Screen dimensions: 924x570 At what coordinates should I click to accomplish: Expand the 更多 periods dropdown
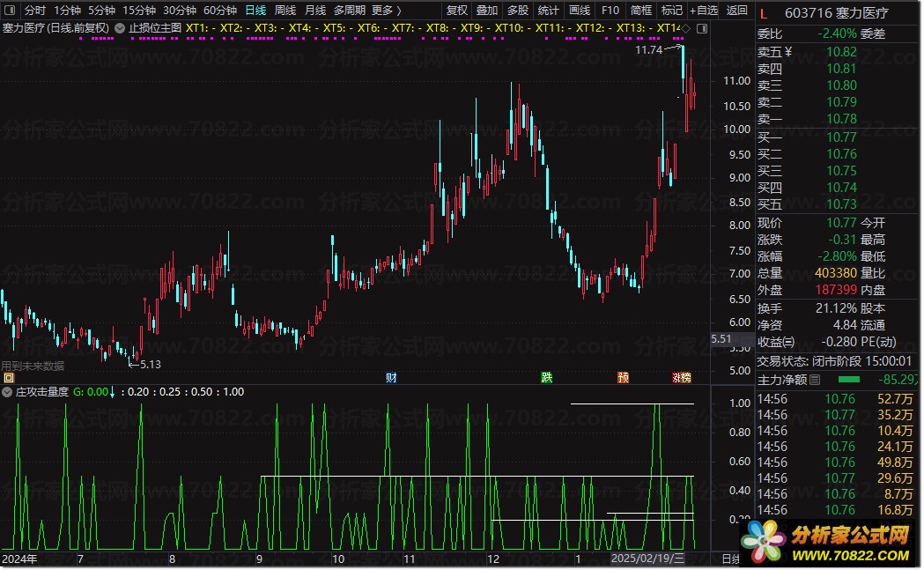click(386, 11)
